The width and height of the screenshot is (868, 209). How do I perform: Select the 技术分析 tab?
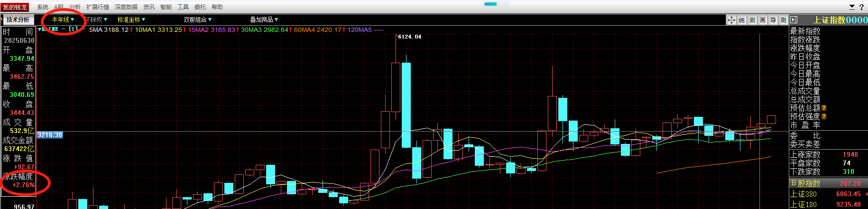(x=18, y=19)
